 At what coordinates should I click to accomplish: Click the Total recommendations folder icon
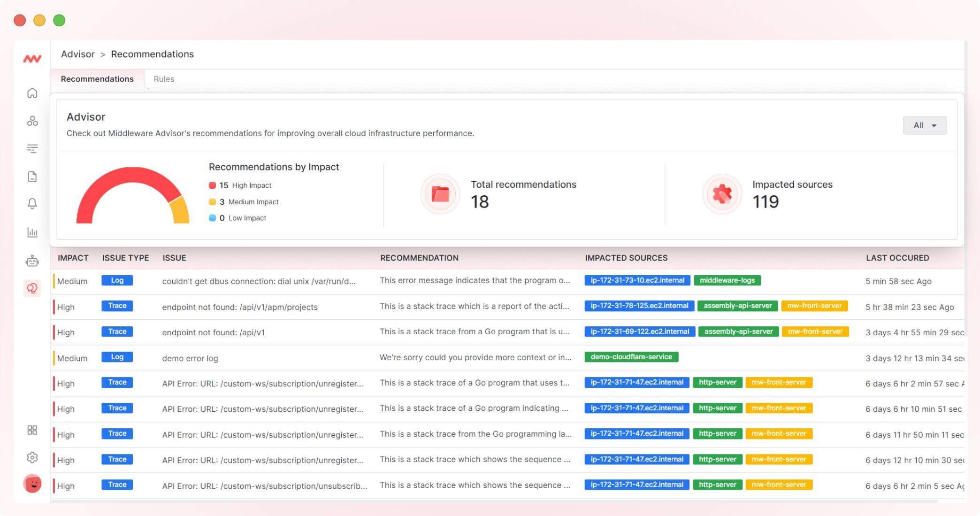click(440, 194)
